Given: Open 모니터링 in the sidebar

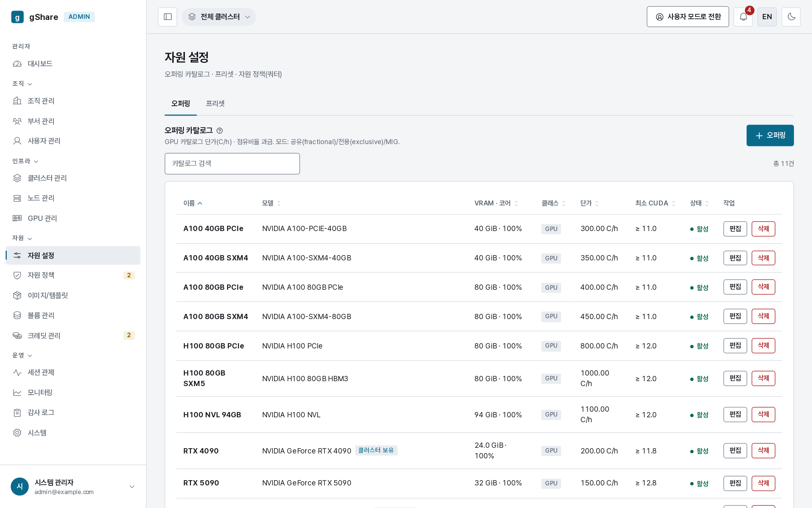Looking at the screenshot, I should tap(73, 392).
